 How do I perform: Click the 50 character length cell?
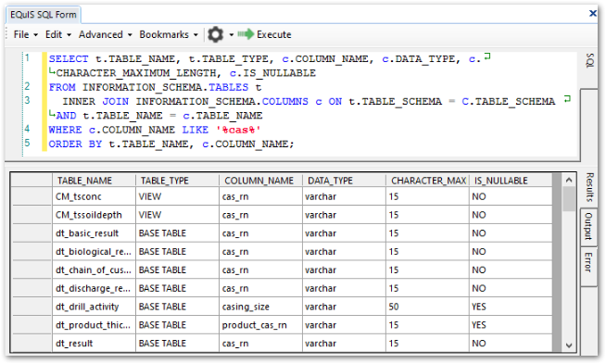click(427, 307)
